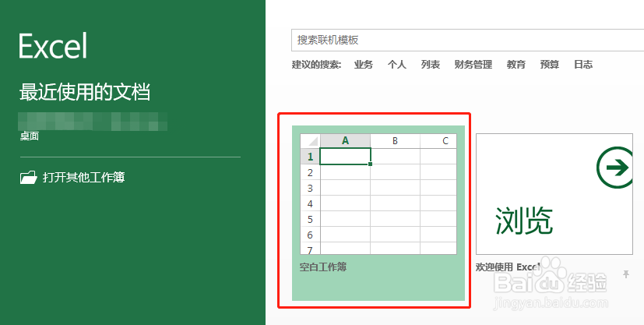Select suggested search 教育
The width and height of the screenshot is (644, 325).
point(516,65)
